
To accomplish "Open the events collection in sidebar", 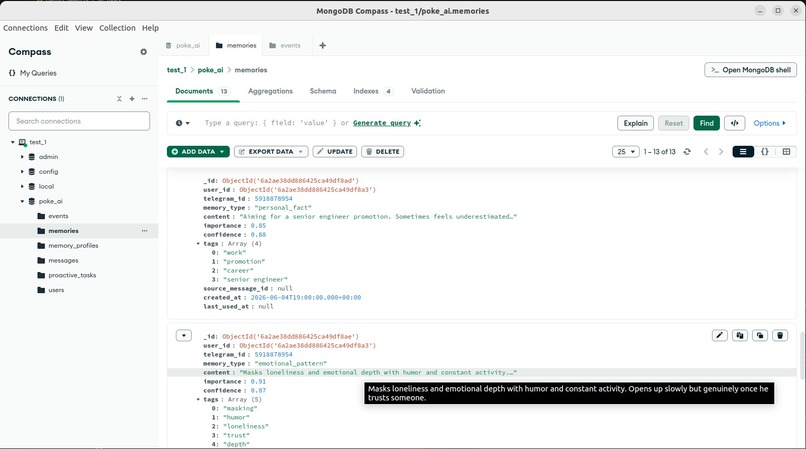I will point(58,216).
